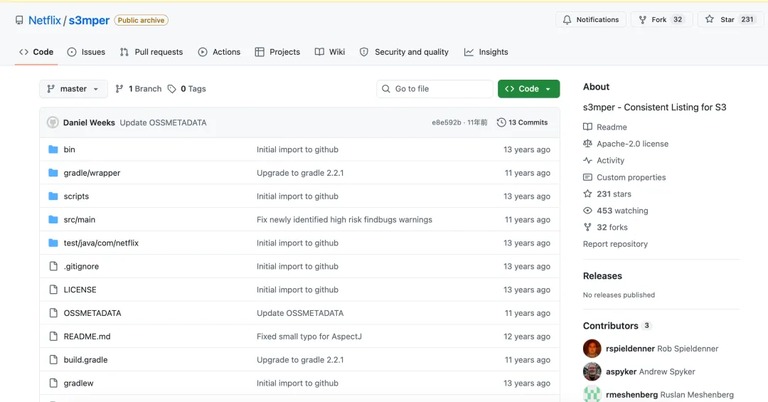The image size is (768, 402).
Task: Click the .gitignore file icon
Action: (x=53, y=266)
